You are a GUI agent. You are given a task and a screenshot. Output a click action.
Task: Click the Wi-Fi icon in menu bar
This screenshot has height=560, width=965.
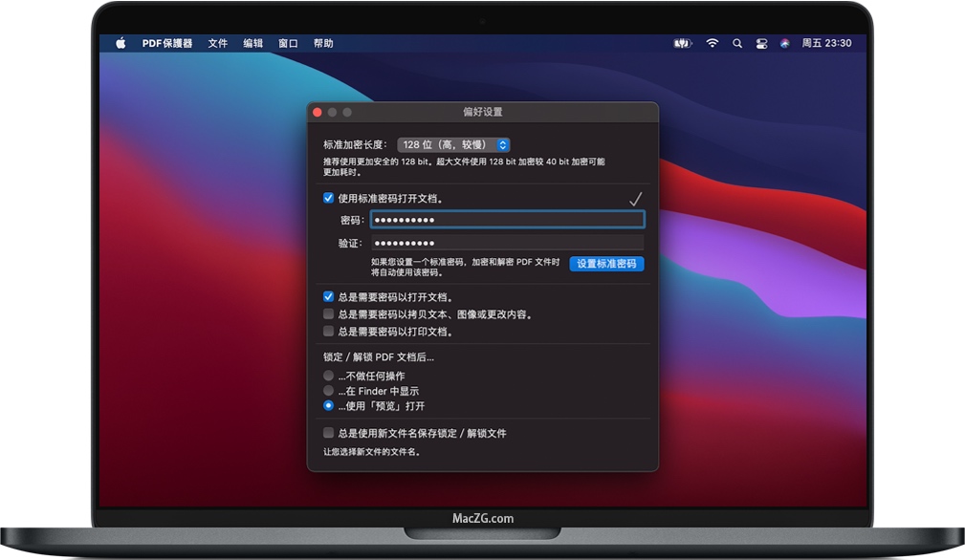tap(712, 42)
